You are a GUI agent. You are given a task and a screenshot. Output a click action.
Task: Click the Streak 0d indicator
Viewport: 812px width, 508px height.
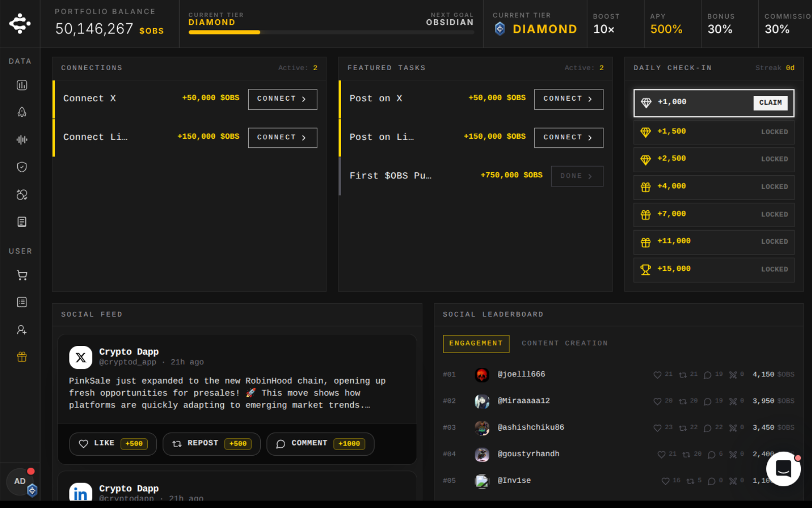click(x=774, y=68)
